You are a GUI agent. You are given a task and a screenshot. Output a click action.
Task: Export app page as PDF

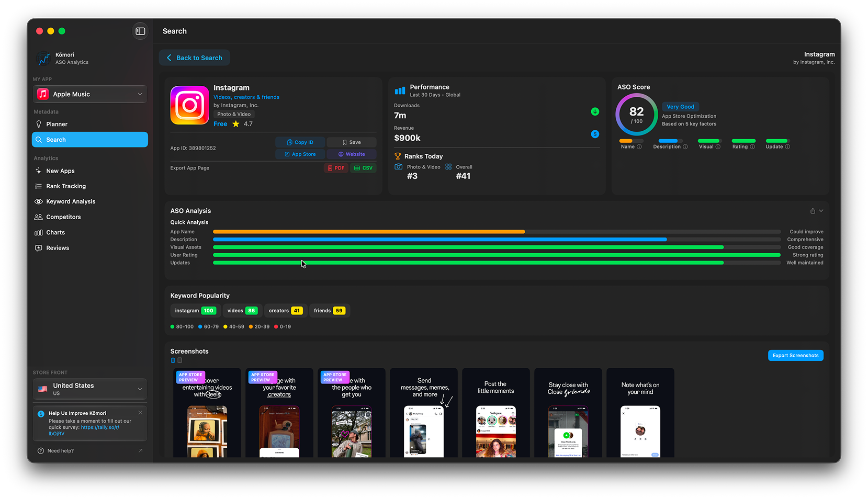[x=336, y=168]
